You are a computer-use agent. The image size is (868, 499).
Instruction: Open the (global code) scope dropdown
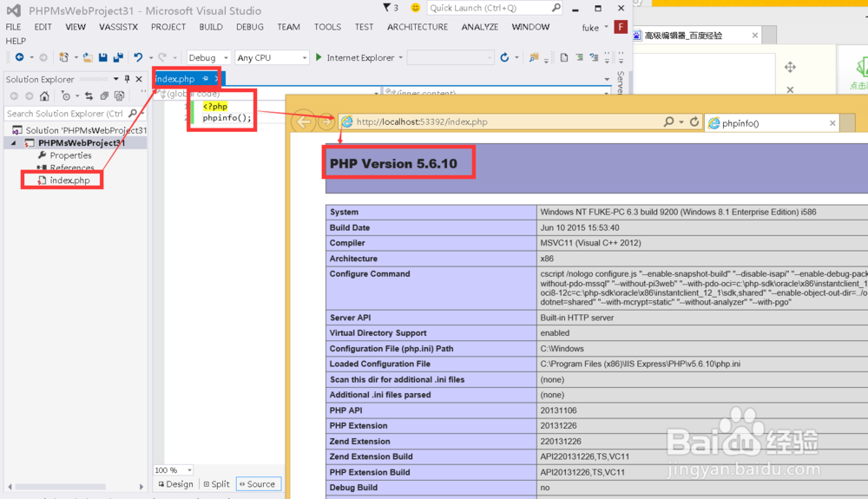[x=268, y=93]
